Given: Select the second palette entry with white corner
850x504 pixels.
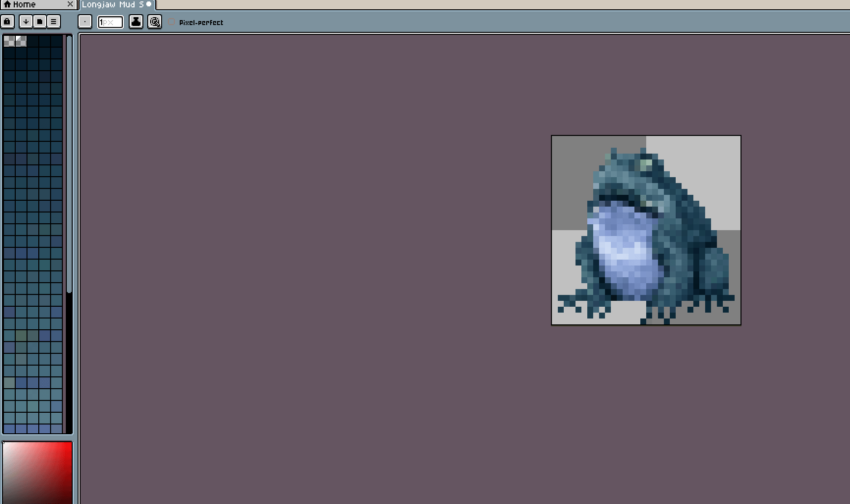Looking at the screenshot, I should (21, 41).
